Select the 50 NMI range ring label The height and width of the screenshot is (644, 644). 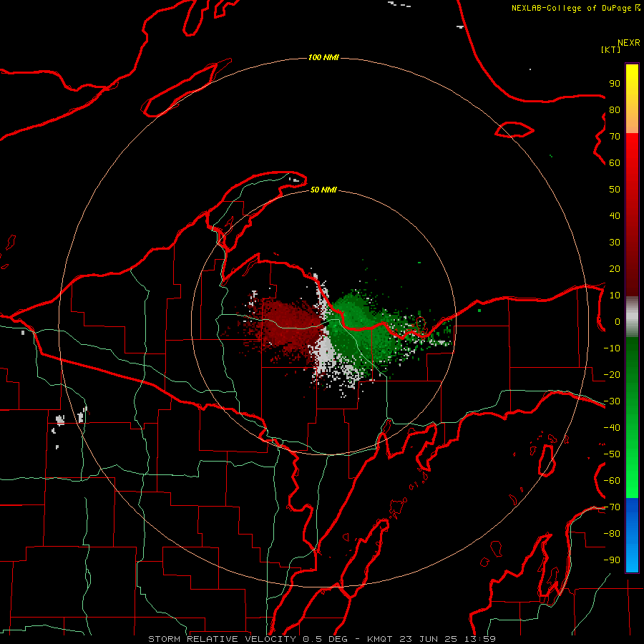point(323,190)
